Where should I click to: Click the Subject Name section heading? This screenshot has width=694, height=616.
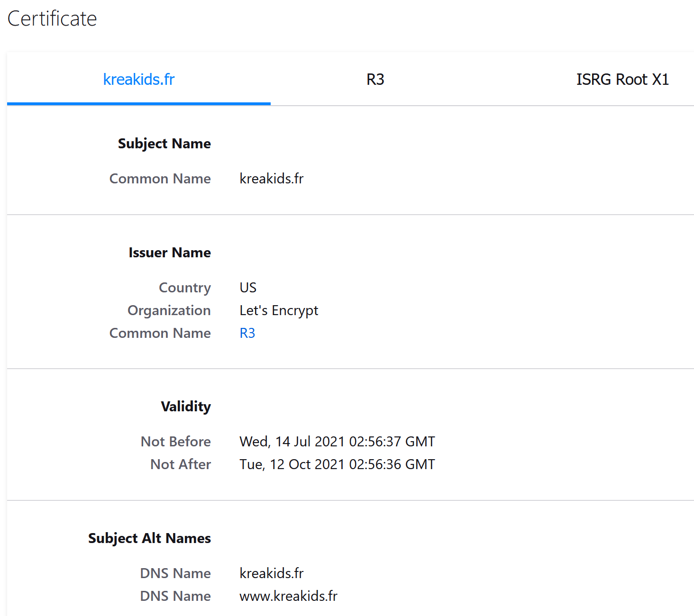(x=164, y=144)
